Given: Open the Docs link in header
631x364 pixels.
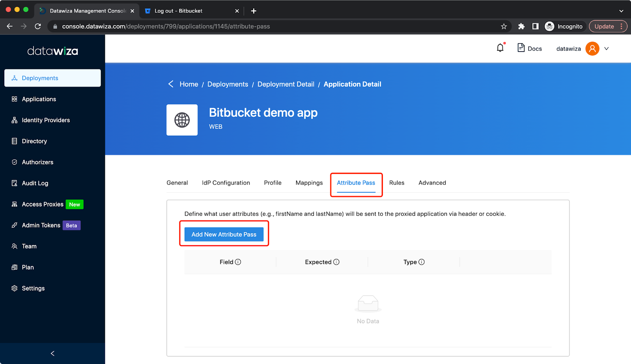Looking at the screenshot, I should point(530,48).
